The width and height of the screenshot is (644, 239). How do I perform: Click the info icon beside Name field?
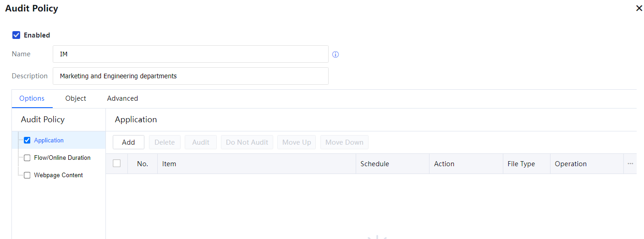(x=336, y=54)
